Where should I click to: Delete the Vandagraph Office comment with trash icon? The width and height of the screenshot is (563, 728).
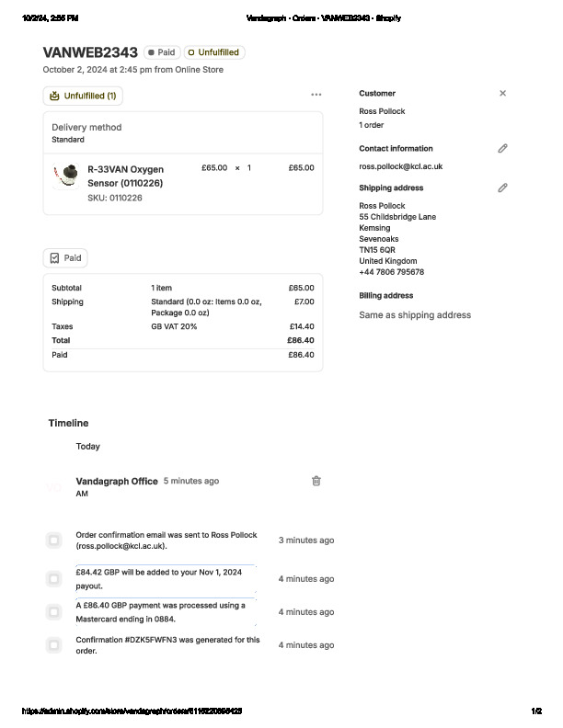tap(316, 481)
